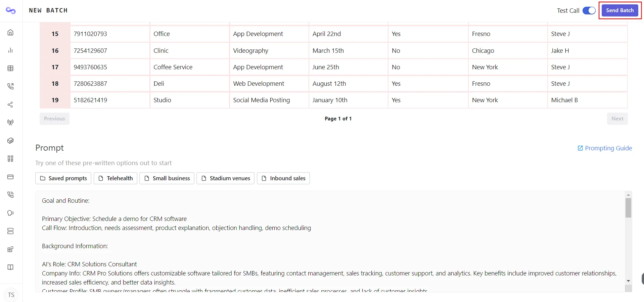
Task: Click the Web Development cell
Action: click(x=269, y=83)
